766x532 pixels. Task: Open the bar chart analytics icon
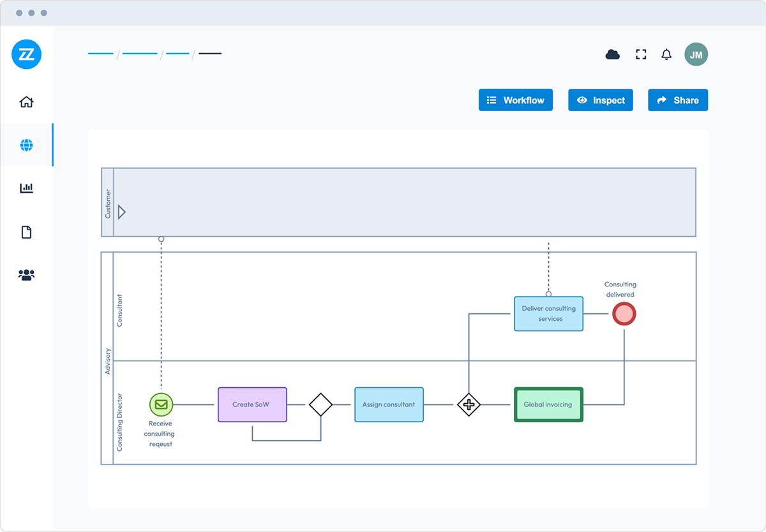coord(26,188)
